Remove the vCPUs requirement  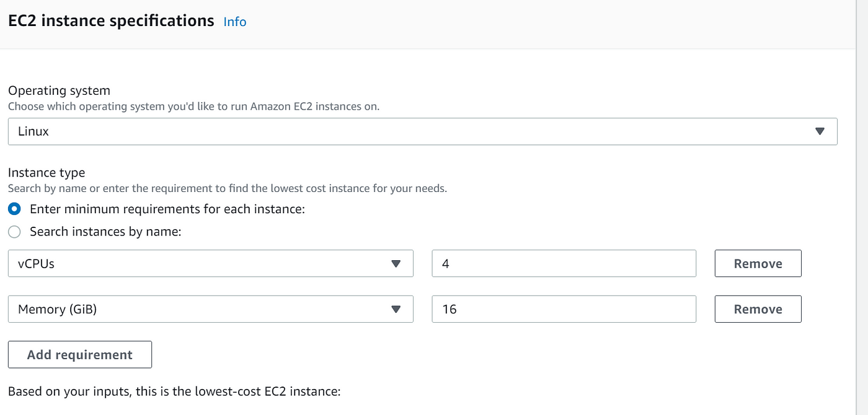click(x=758, y=263)
